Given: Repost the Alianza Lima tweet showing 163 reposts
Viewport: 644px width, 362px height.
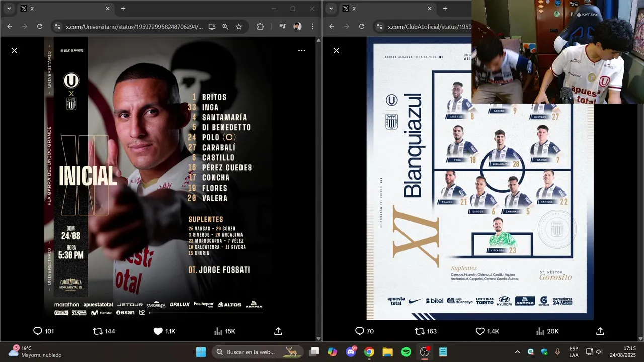Looking at the screenshot, I should pos(426,331).
